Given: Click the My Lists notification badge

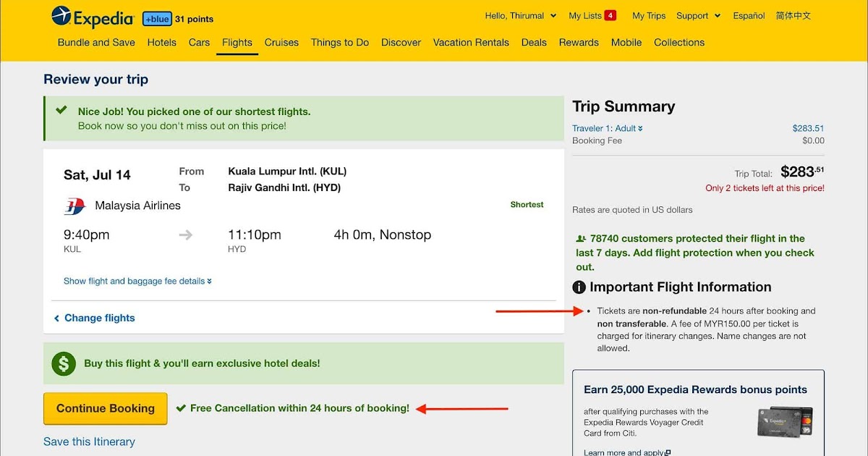Looking at the screenshot, I should pos(610,15).
